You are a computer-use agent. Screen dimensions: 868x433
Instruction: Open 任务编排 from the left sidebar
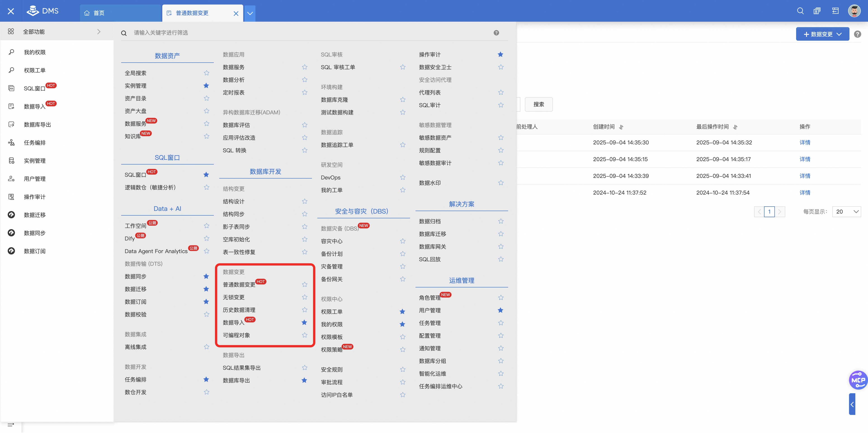click(35, 143)
